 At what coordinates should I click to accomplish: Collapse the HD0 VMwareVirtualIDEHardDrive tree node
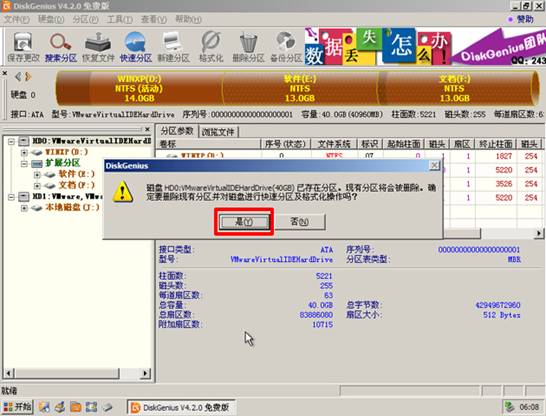tap(11, 141)
